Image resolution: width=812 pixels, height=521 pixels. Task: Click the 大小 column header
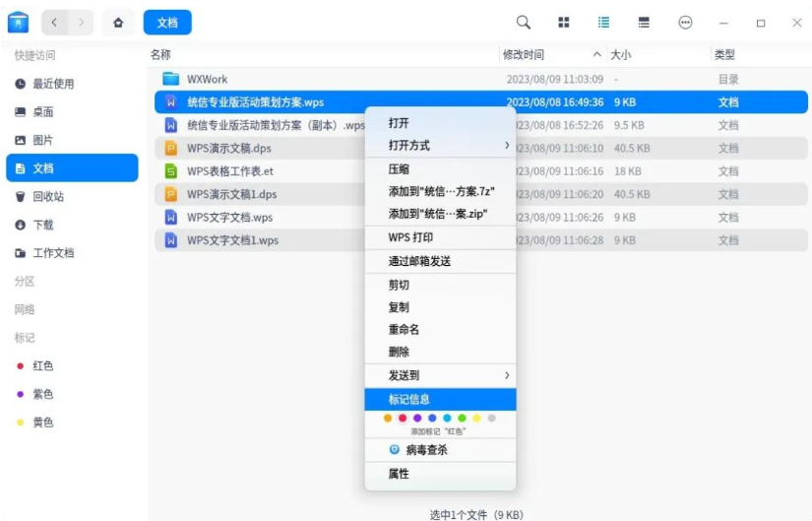[x=620, y=54]
